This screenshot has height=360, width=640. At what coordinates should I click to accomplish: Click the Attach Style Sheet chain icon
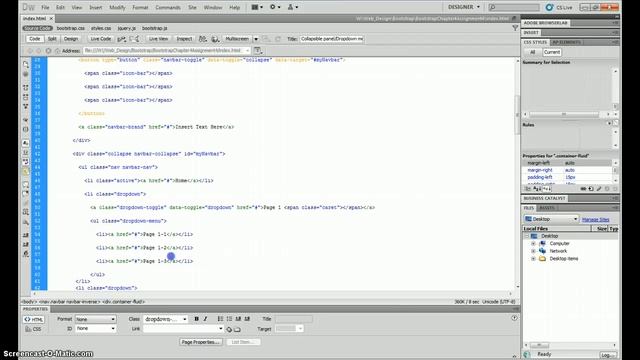tap(583, 189)
